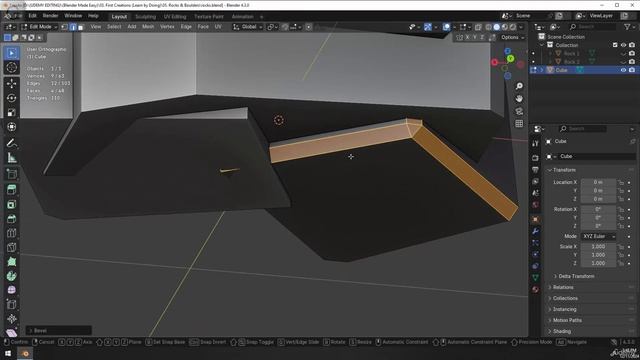
Task: Enable face select mode
Action: [x=80, y=27]
